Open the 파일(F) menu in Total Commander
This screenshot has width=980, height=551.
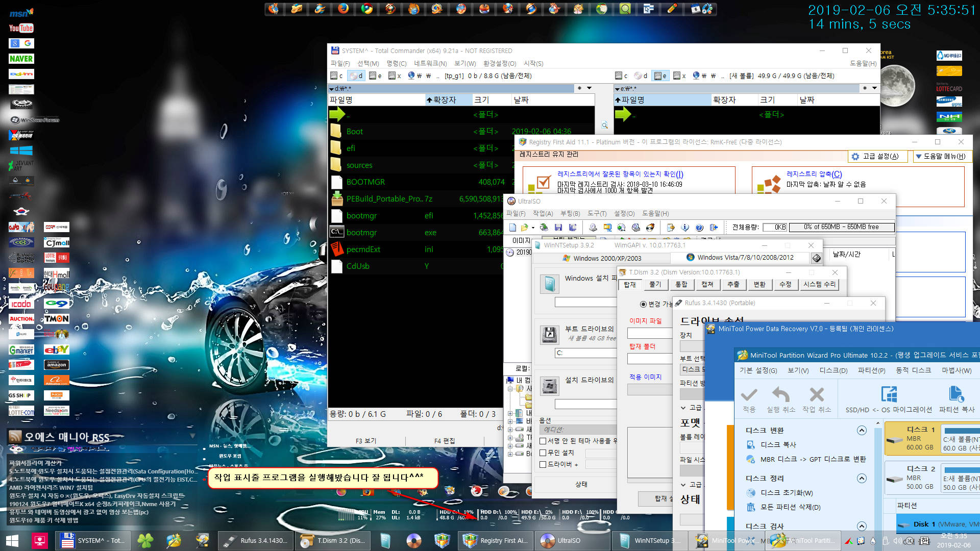point(340,63)
